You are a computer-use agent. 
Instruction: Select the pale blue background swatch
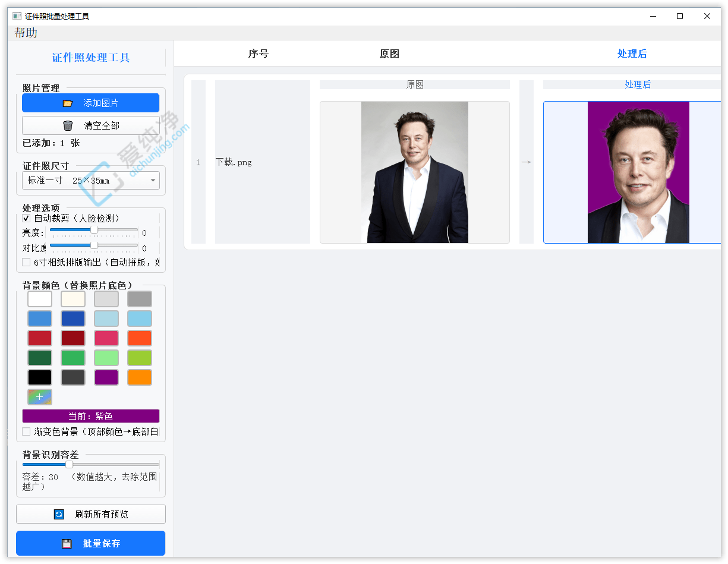pyautogui.click(x=106, y=319)
